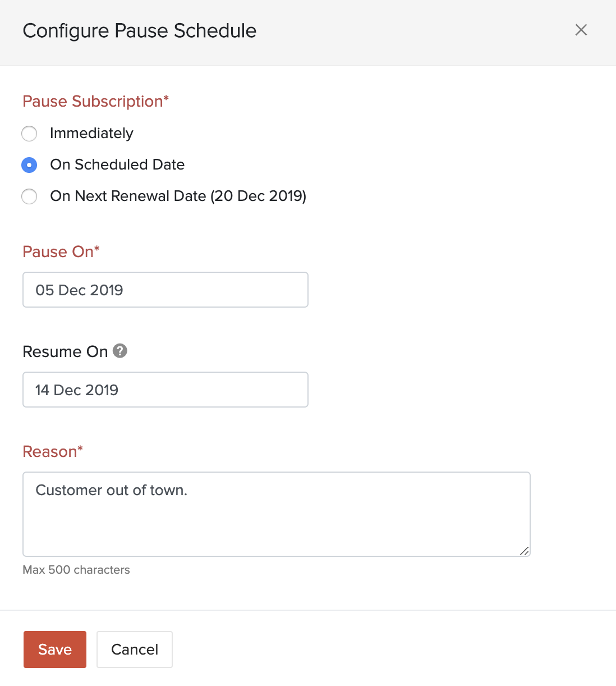
Task: Click the help icon beside Resume On
Action: point(120,351)
